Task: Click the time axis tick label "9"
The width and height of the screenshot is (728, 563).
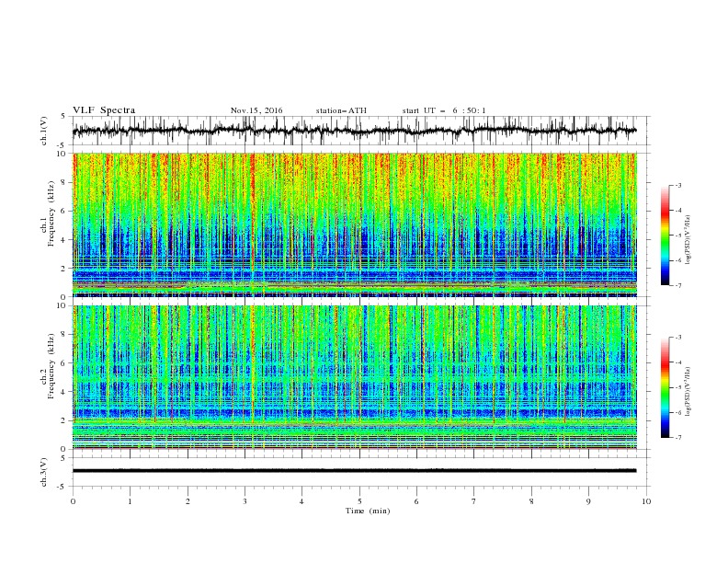Action: (588, 501)
